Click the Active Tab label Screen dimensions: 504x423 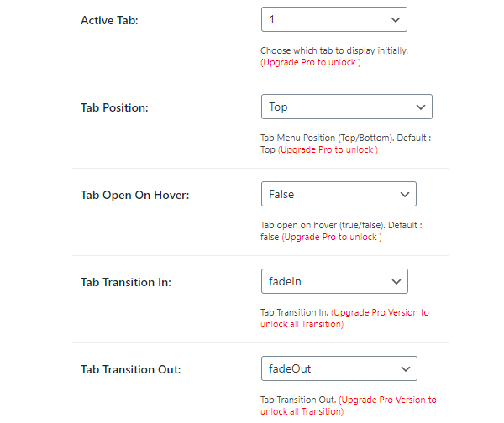(109, 20)
